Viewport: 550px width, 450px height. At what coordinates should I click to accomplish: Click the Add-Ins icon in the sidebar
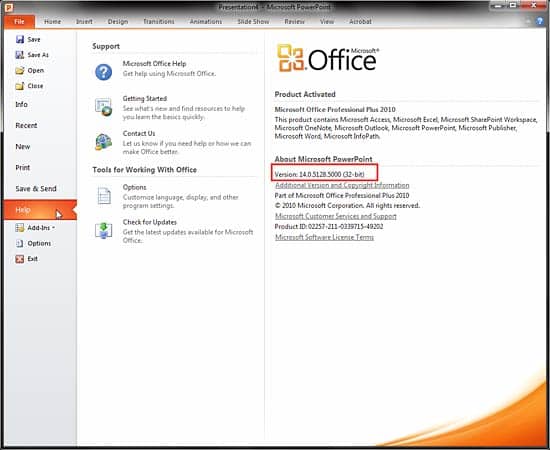(20, 228)
